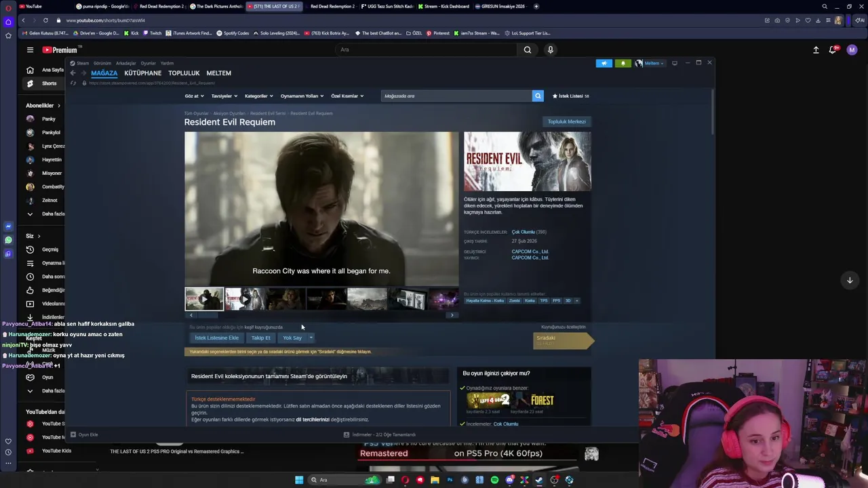Expand the Tavsiyeler dropdown
Viewport: 868px width, 488px height.
click(224, 96)
